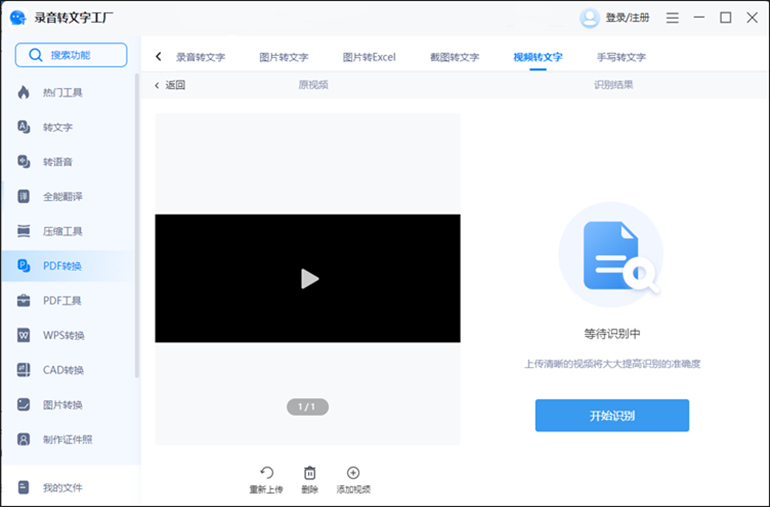Image resolution: width=770 pixels, height=507 pixels.
Task: Click the PDF转换 sidebar icon
Action: pyautogui.click(x=24, y=266)
